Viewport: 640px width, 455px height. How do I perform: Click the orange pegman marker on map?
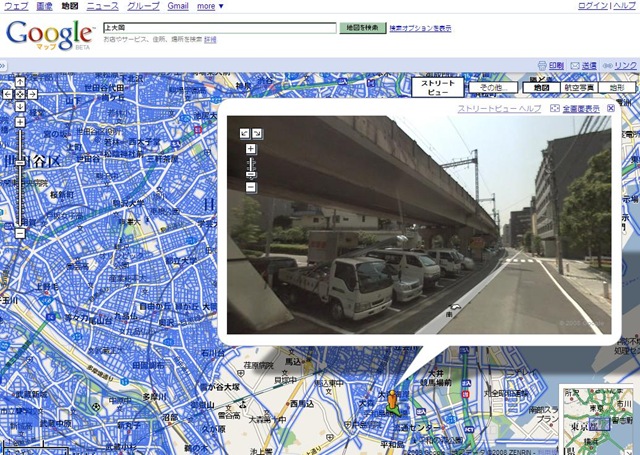tap(392, 399)
